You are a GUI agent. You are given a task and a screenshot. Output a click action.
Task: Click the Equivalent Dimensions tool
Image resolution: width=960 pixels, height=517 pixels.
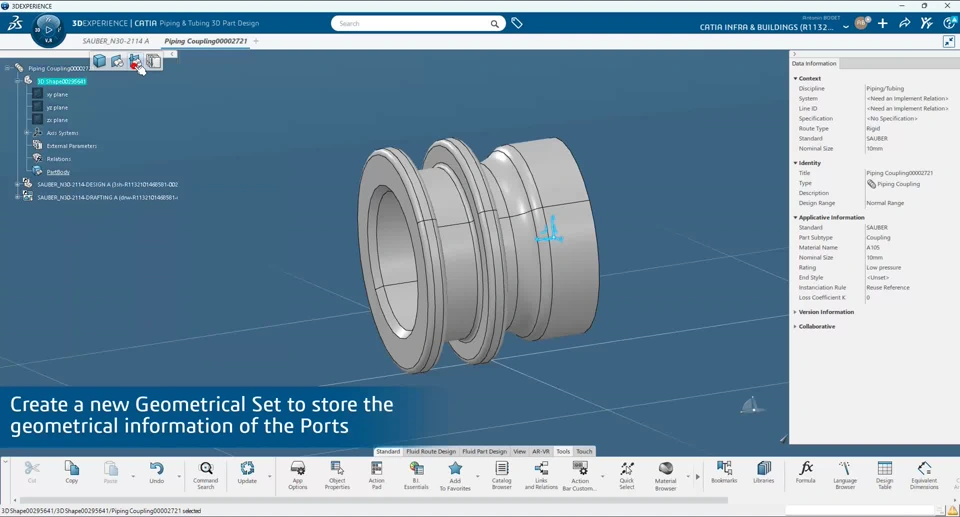click(x=924, y=475)
